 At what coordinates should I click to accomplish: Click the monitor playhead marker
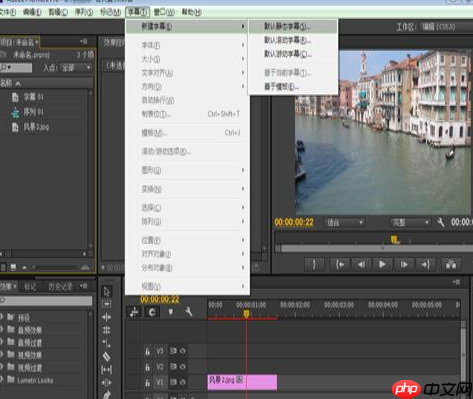coord(394,239)
